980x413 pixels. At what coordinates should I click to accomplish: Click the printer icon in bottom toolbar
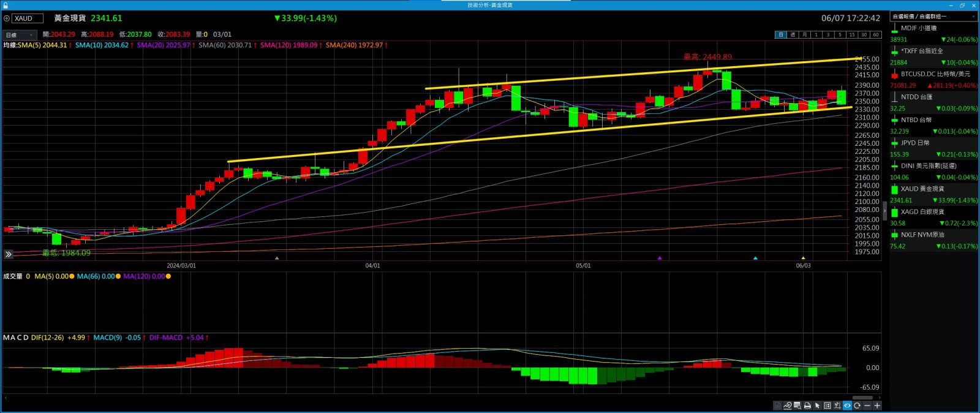807,406
